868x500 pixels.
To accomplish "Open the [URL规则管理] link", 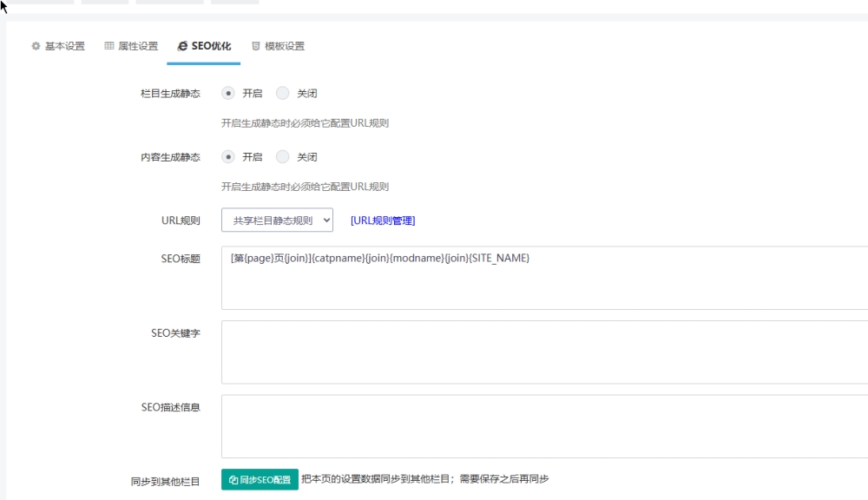I will click(x=383, y=220).
